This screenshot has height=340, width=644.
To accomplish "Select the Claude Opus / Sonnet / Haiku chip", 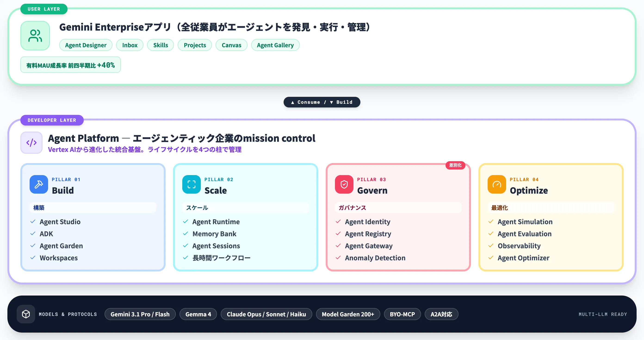I will [266, 314].
